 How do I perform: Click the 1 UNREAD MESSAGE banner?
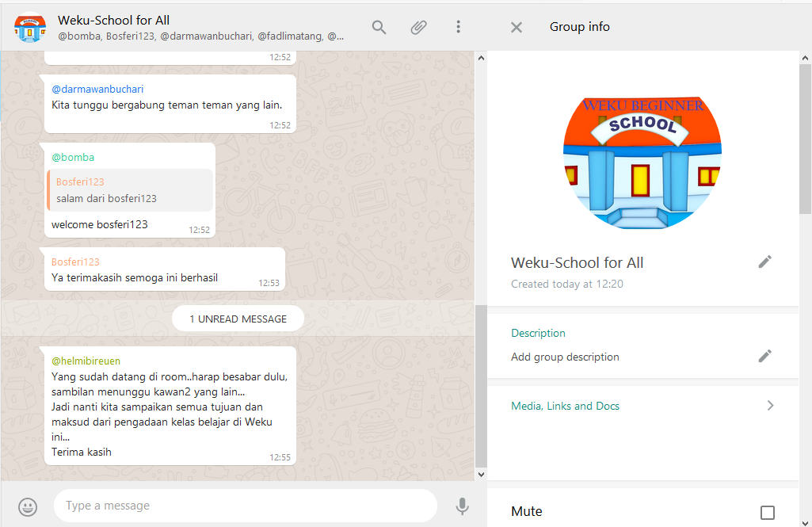tap(238, 319)
